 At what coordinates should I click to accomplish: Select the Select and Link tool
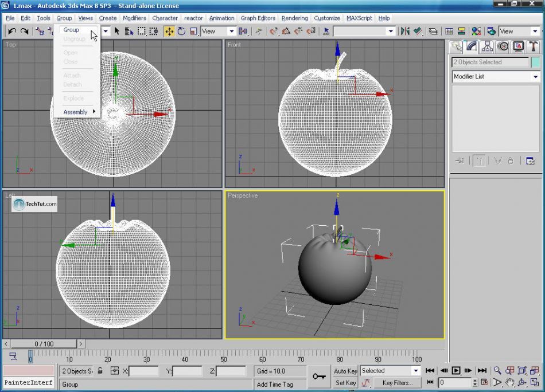(x=40, y=32)
